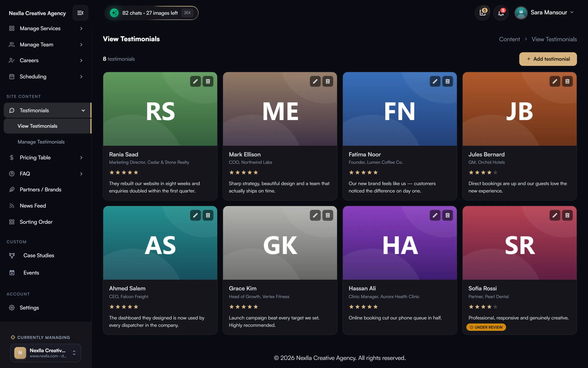Edit Sofia Rossi's testimonial
Image resolution: width=588 pixels, height=368 pixels.
pos(555,215)
